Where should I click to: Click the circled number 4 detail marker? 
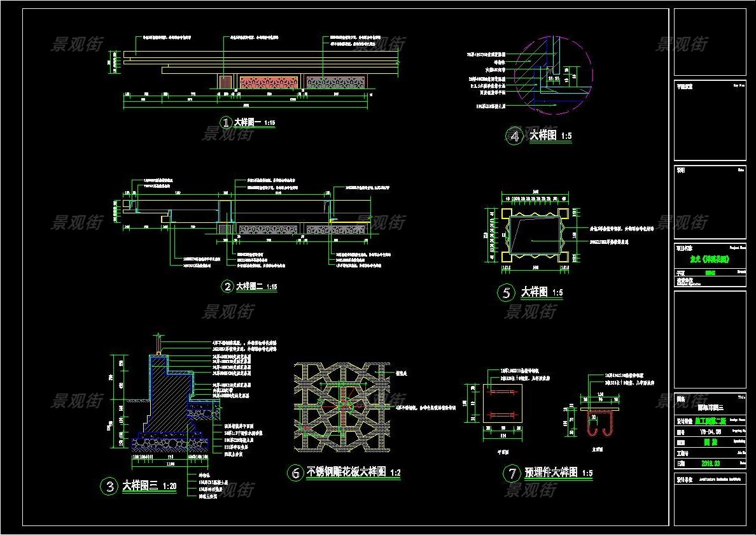514,136
